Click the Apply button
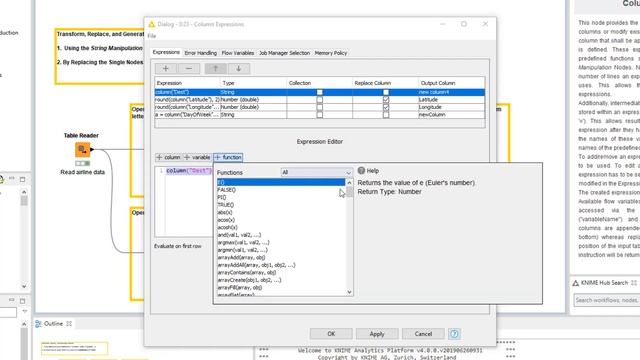Screen dimensions: 640x360 pos(377,334)
